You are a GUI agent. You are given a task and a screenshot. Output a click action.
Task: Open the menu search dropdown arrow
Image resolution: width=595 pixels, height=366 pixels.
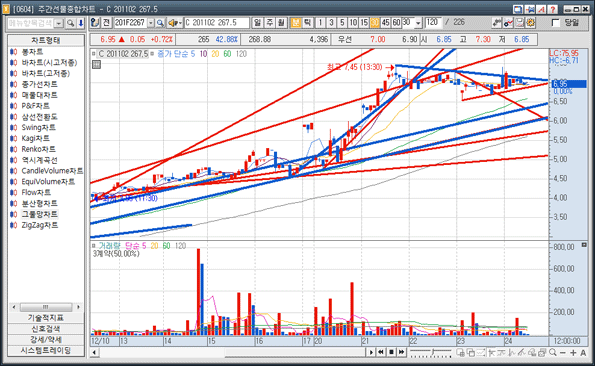click(59, 23)
